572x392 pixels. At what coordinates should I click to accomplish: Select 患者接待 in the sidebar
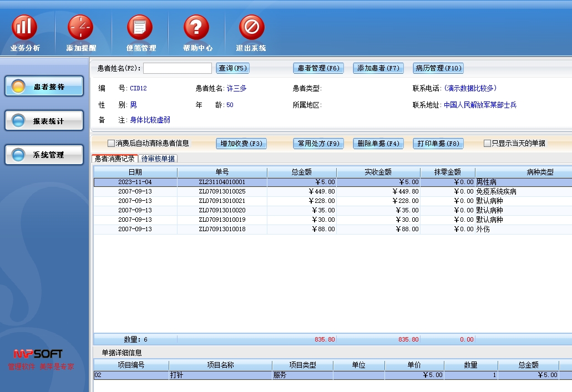click(x=44, y=86)
